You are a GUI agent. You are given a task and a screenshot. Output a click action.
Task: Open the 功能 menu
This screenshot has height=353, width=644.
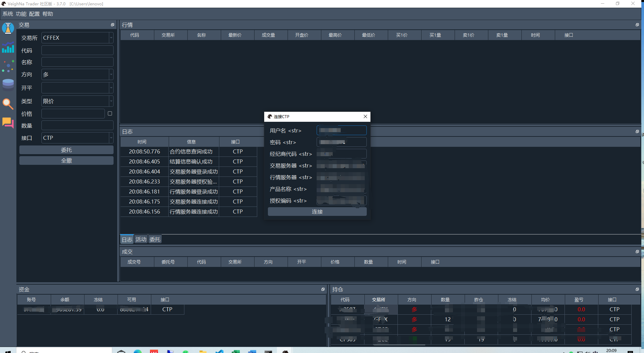click(21, 14)
